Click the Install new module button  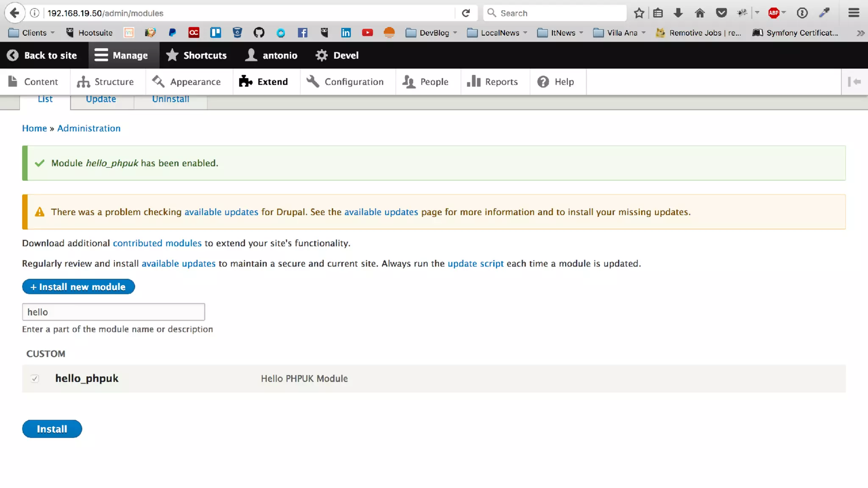point(78,287)
